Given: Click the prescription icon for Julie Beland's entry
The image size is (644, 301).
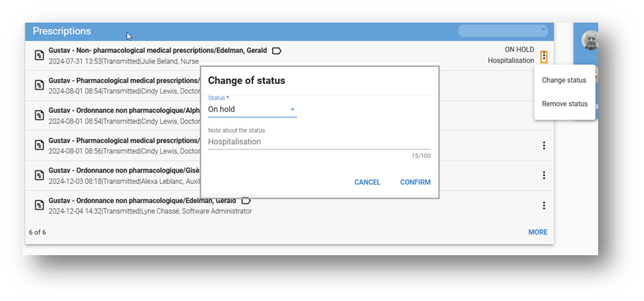Looking at the screenshot, I should click(x=40, y=55).
